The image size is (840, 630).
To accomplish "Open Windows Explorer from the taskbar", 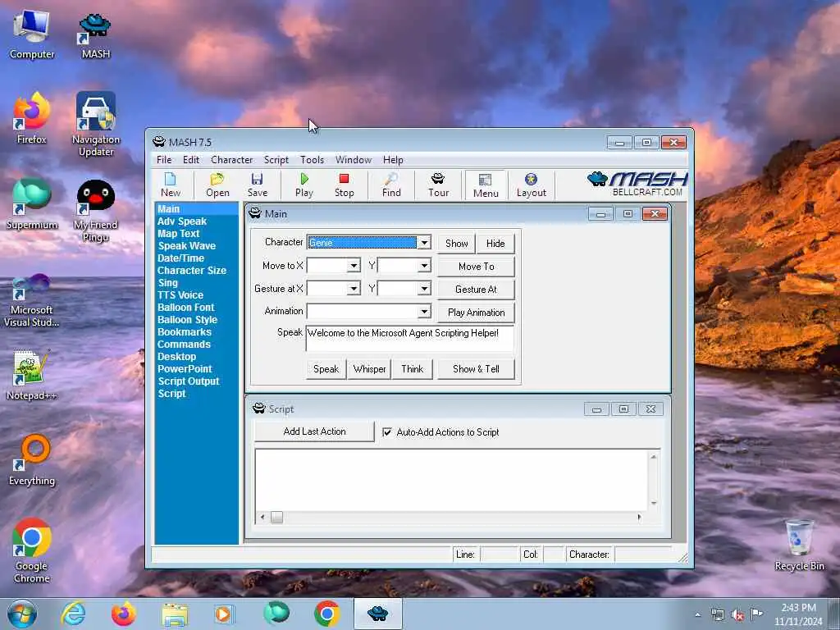I will 175,614.
